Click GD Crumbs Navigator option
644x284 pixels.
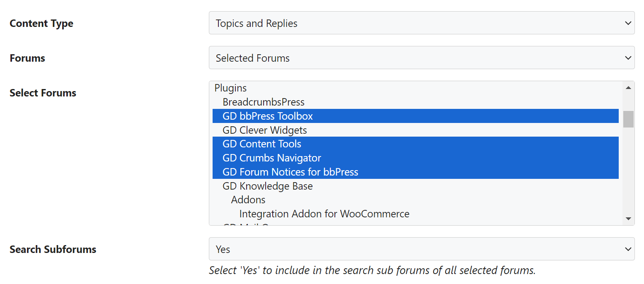(272, 158)
